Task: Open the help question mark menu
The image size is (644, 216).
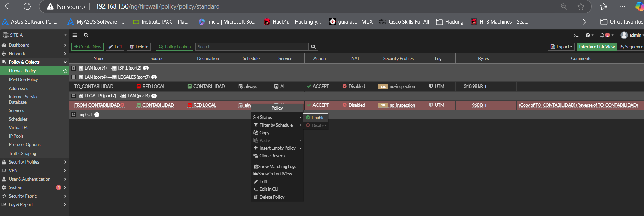Action: coord(588,35)
